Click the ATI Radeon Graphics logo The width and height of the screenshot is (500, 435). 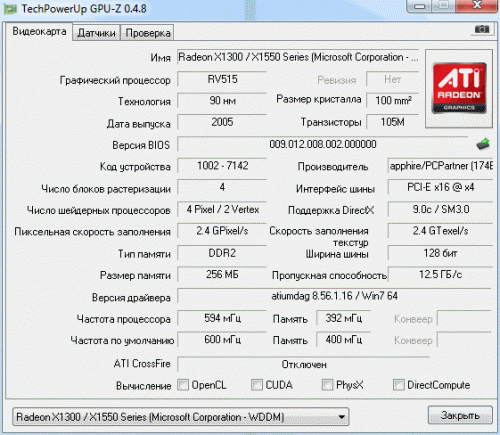click(459, 88)
